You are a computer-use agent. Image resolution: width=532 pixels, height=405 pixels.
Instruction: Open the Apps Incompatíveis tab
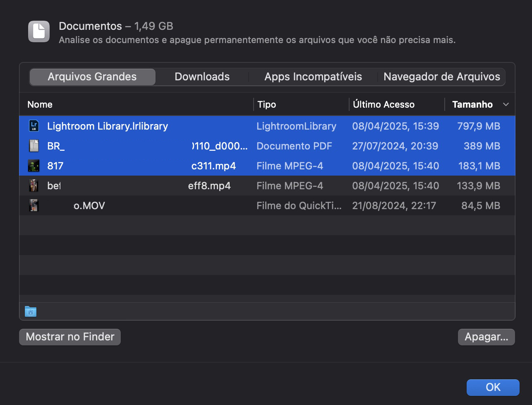[x=313, y=77]
